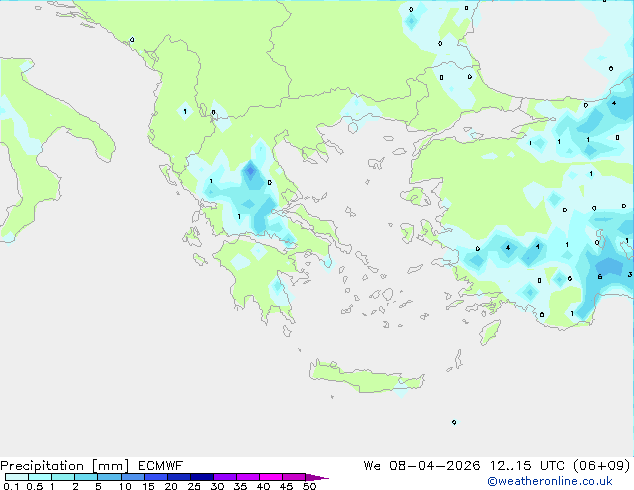This screenshot has width=634, height=490.
Task: Pick the legend swatch between 10 and 15
Action: pyautogui.click(x=133, y=477)
